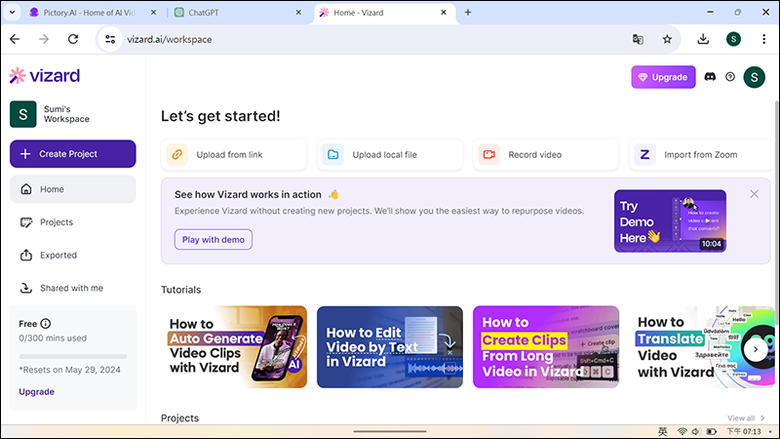Open the user avatar S in Vizard header

pyautogui.click(x=754, y=77)
